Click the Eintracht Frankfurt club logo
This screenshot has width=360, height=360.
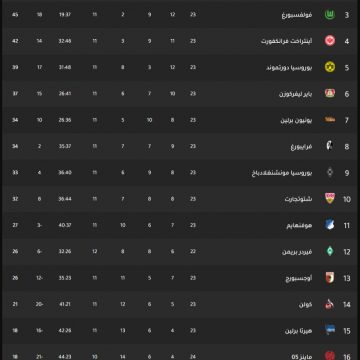pos(330,41)
